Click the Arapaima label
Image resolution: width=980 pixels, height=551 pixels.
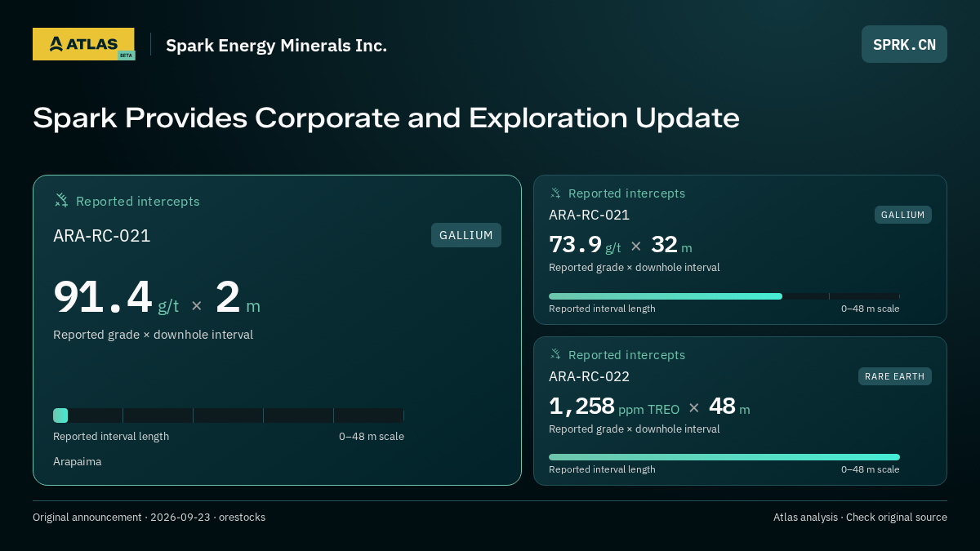coord(78,461)
